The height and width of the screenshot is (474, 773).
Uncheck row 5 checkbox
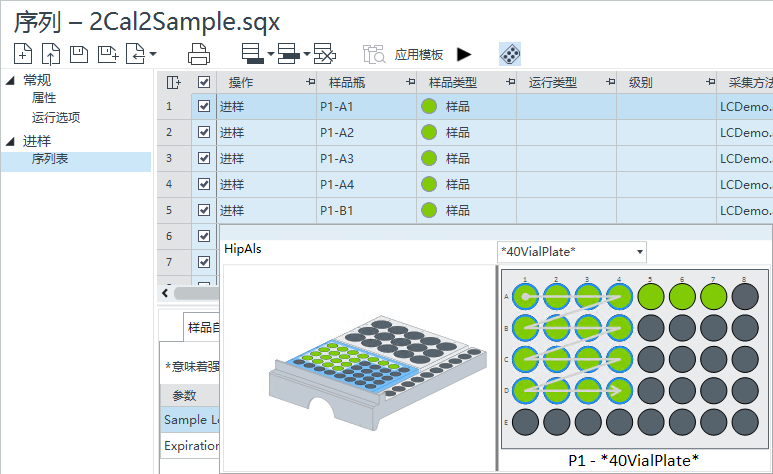tap(204, 210)
